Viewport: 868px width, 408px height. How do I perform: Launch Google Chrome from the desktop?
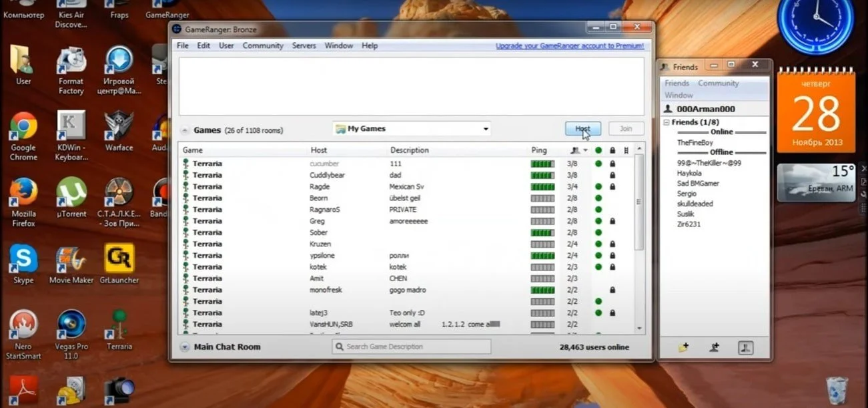pos(23,136)
